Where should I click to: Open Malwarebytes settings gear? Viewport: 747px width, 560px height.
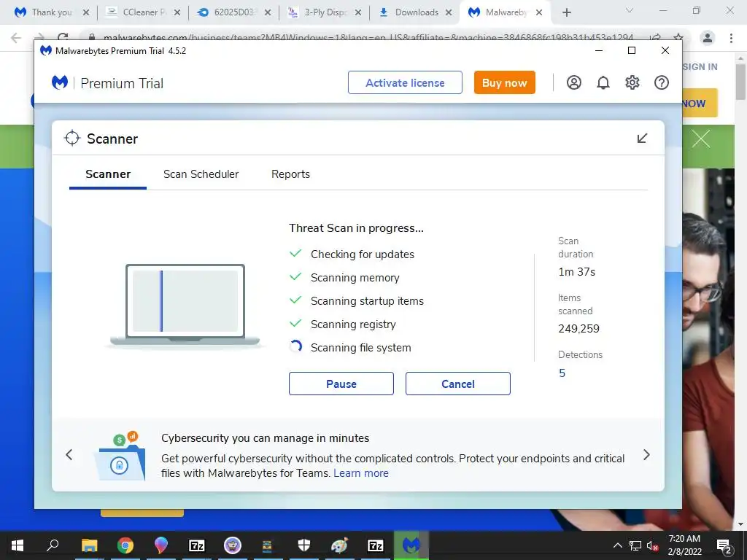point(632,83)
